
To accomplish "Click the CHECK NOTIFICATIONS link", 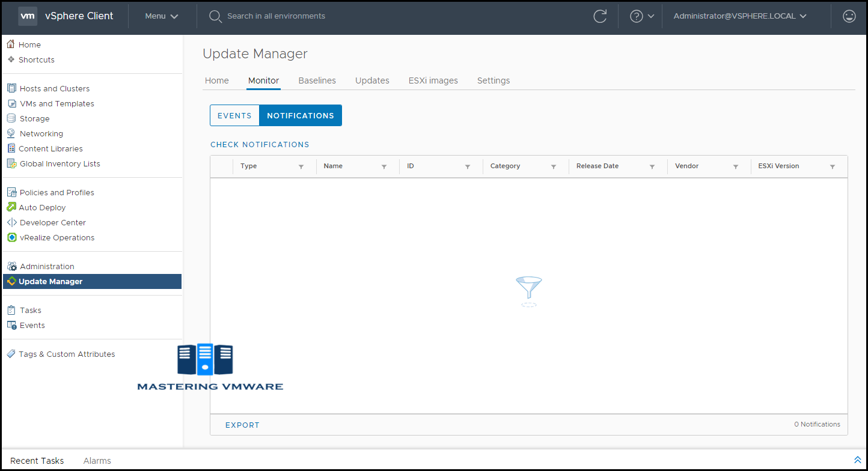I will click(260, 145).
